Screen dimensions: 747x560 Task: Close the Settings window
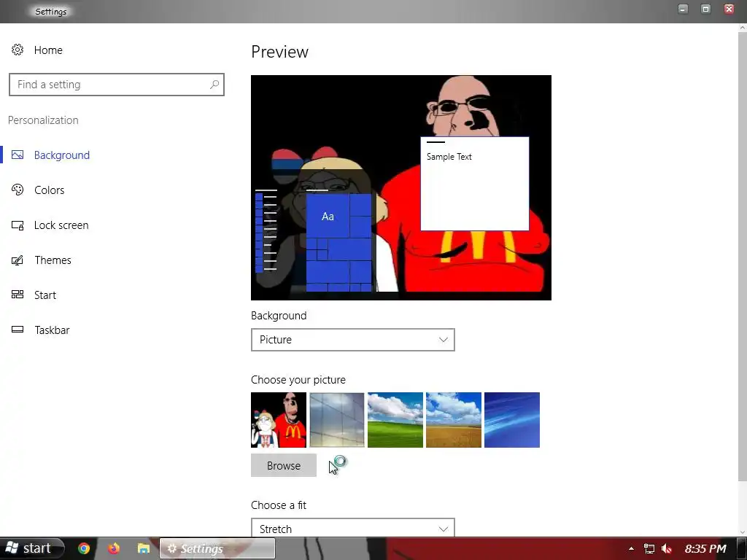(729, 9)
